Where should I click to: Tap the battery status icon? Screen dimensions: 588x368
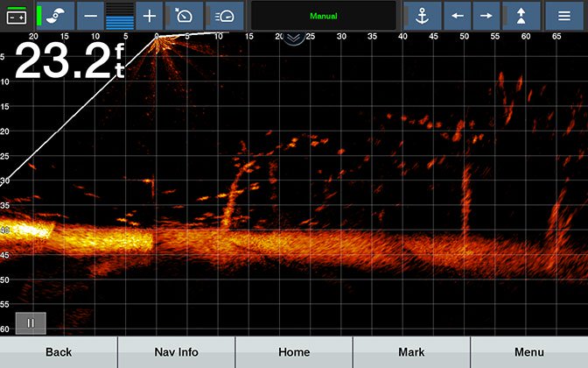(x=17, y=16)
